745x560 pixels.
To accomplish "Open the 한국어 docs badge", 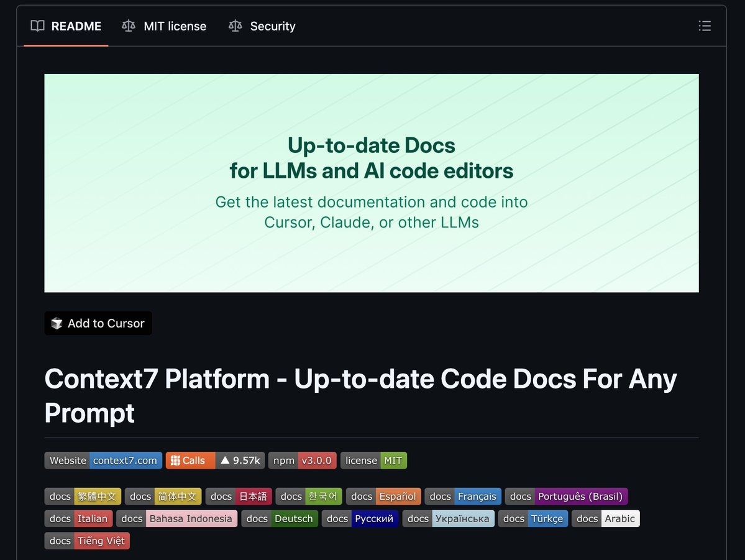I will [x=309, y=497].
